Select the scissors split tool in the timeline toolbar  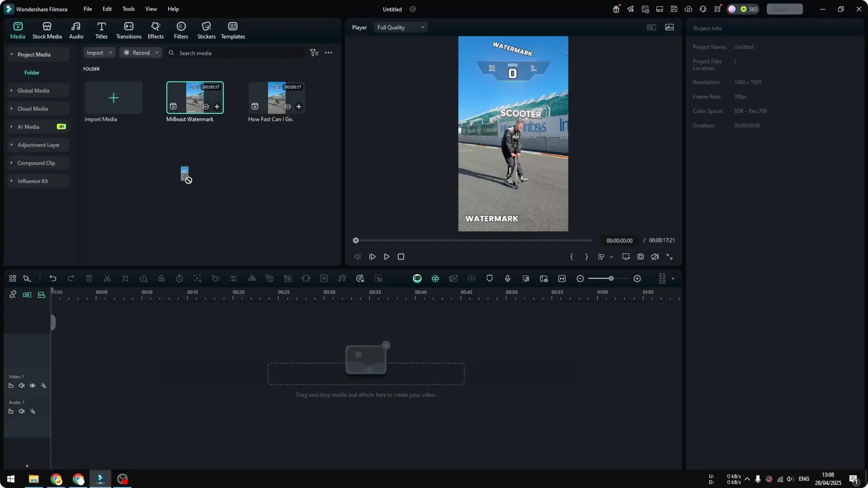pos(107,278)
